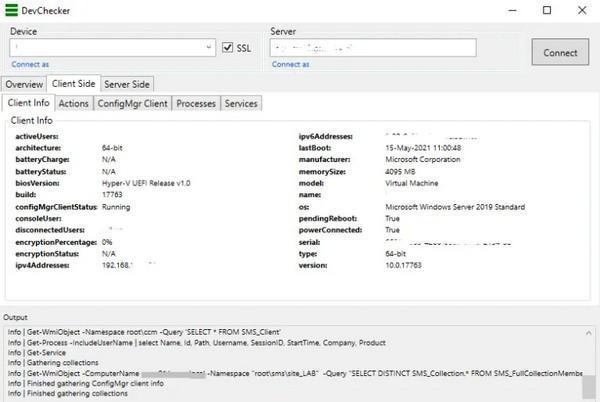The height and width of the screenshot is (402, 600).
Task: Open the Device dropdown arrow
Action: pyautogui.click(x=209, y=47)
